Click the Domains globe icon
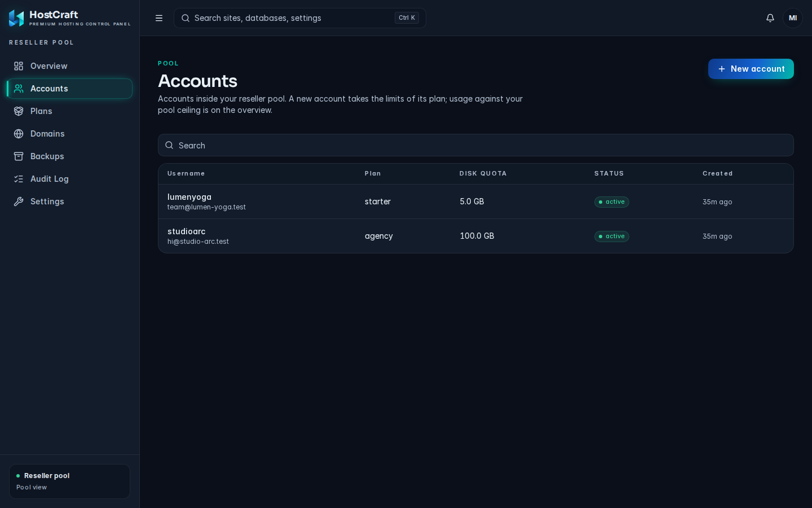This screenshot has width=812, height=508. tap(19, 134)
